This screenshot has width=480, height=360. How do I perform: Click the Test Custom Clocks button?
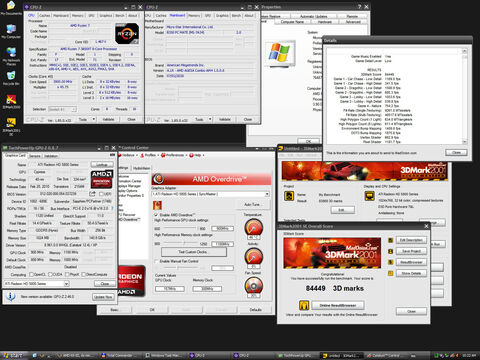pyautogui.click(x=194, y=252)
